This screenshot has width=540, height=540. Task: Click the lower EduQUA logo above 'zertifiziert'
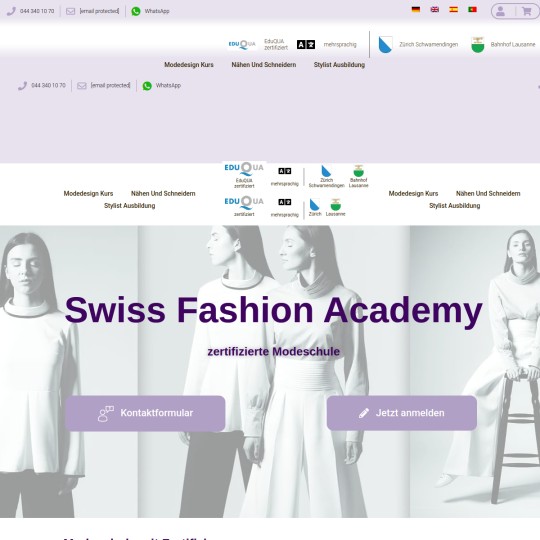[x=244, y=202]
